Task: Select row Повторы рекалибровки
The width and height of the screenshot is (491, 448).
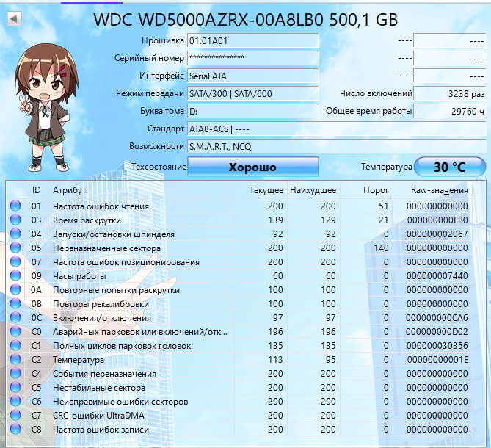Action: tap(239, 303)
